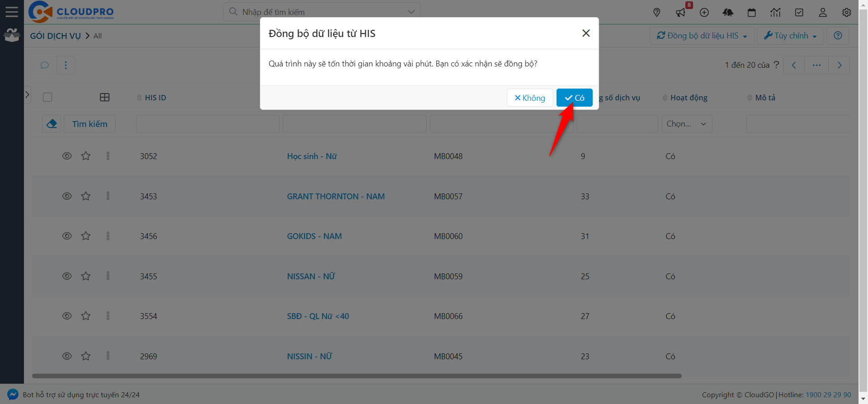Image resolution: width=868 pixels, height=404 pixels.
Task: Open the location pin icon
Action: coord(657,13)
